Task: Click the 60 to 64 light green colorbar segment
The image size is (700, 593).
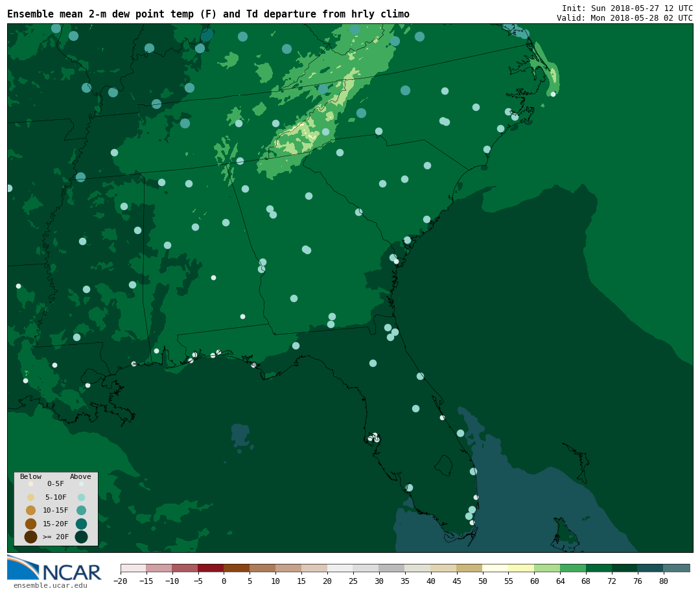Action: (548, 568)
